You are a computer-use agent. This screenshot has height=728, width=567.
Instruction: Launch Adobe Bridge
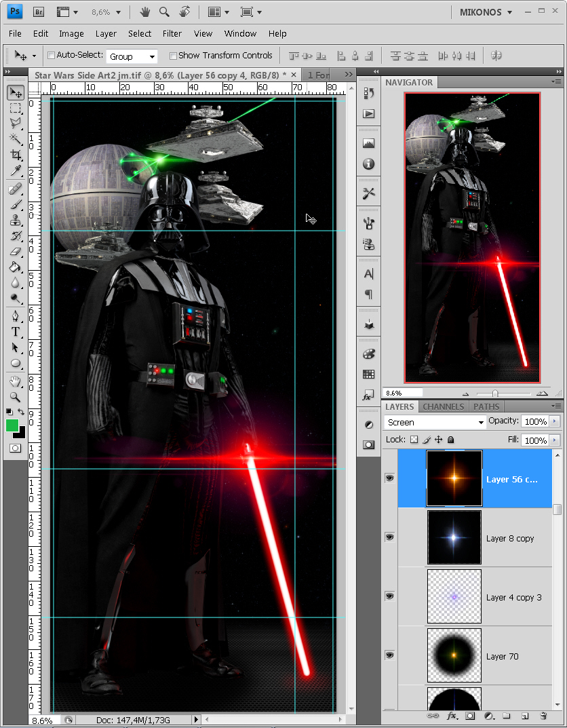point(39,12)
